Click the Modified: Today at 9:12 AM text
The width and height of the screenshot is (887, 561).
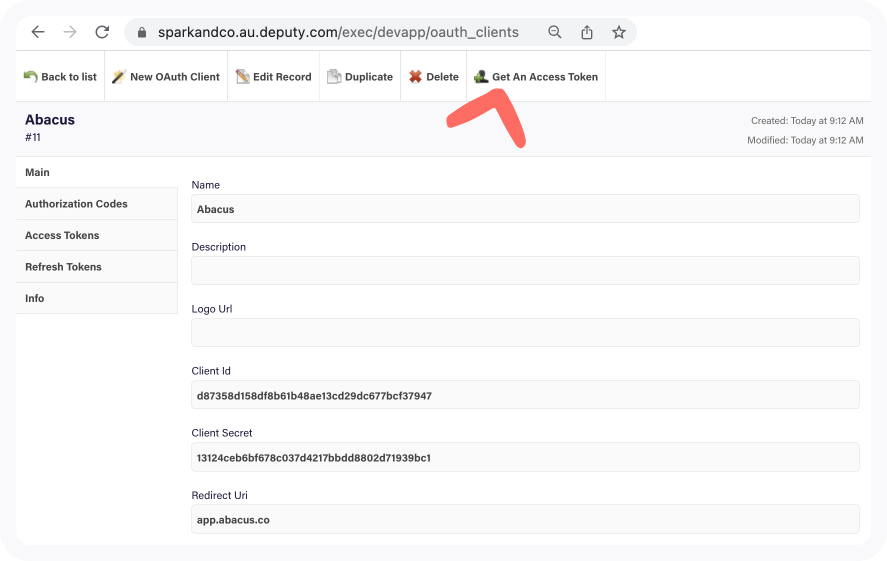805,140
